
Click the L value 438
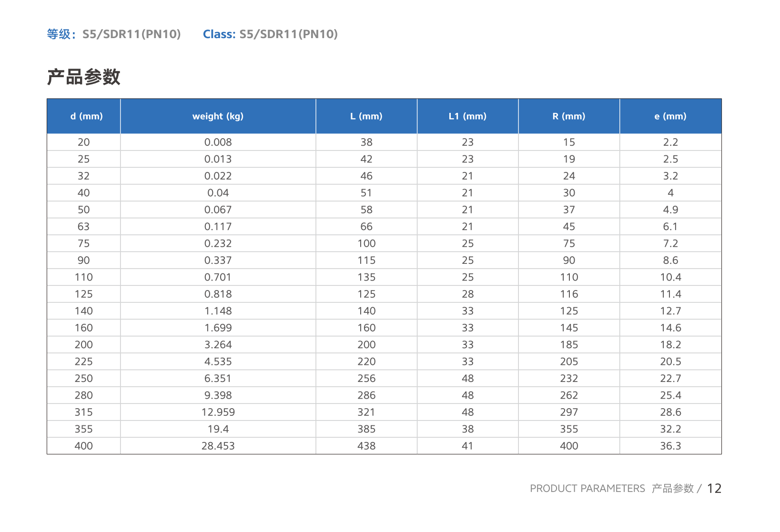click(366, 446)
